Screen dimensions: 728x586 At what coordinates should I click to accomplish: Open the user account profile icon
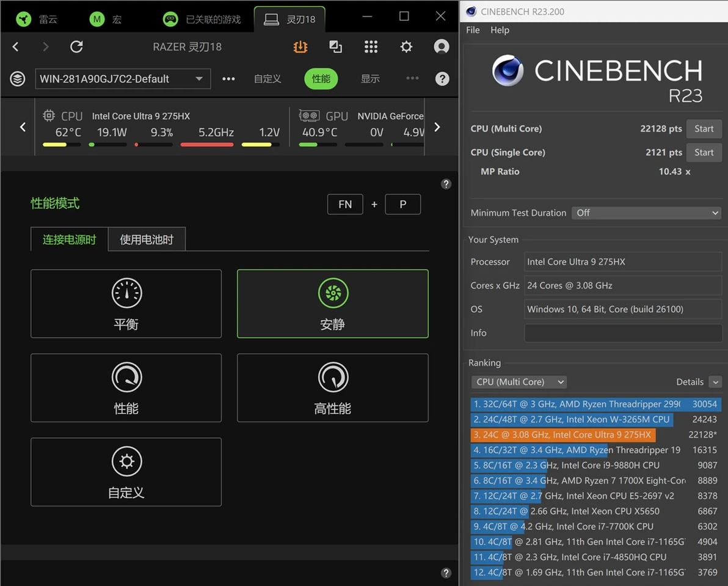[x=441, y=46]
